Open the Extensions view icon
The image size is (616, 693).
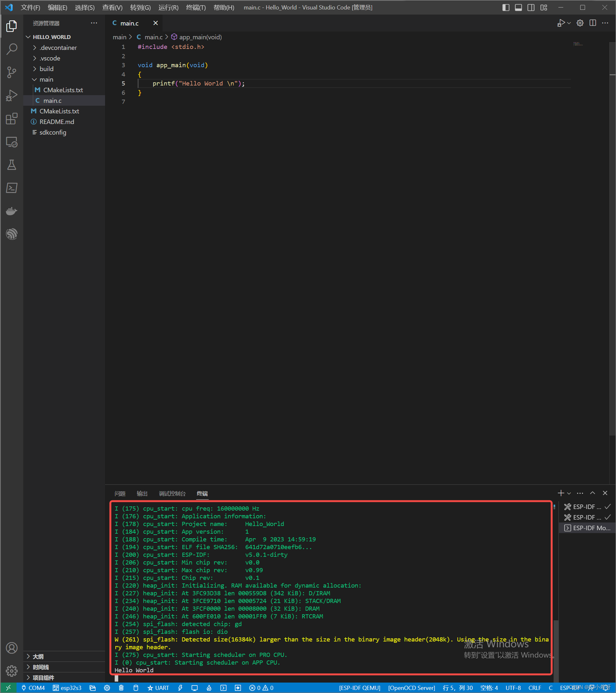coord(11,119)
